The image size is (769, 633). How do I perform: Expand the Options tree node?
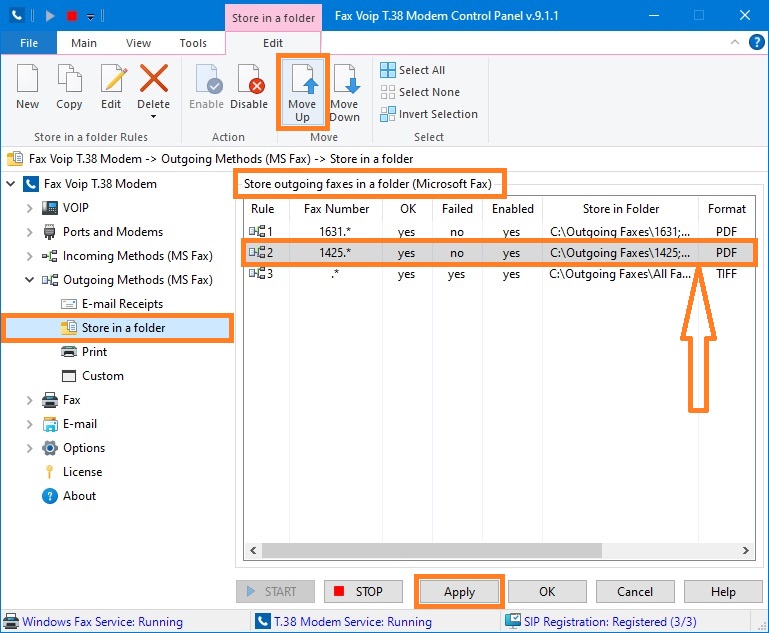click(29, 448)
